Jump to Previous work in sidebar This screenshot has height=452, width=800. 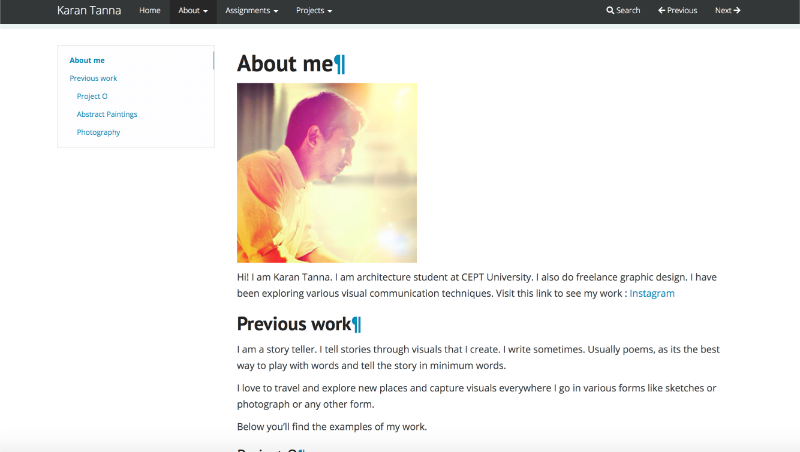pyautogui.click(x=93, y=78)
